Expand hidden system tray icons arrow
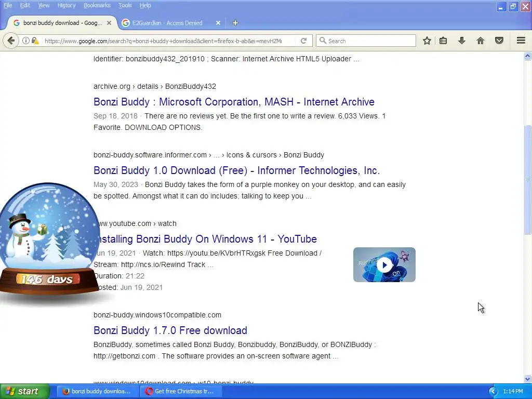 point(493,391)
